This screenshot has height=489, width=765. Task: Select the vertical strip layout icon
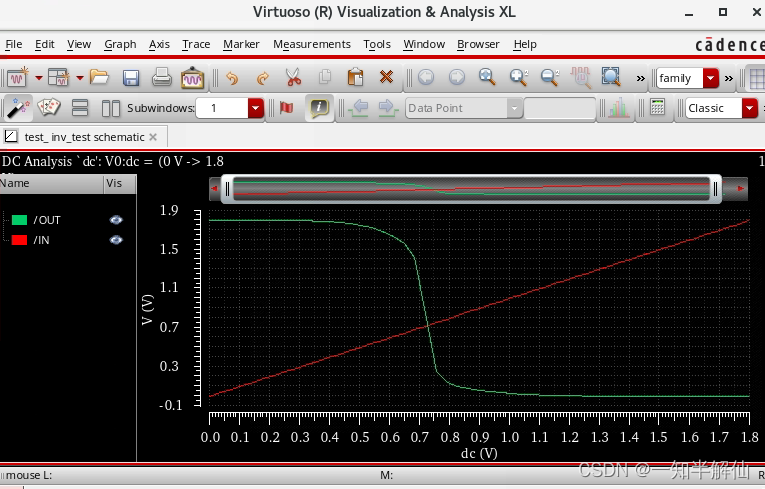pos(111,108)
